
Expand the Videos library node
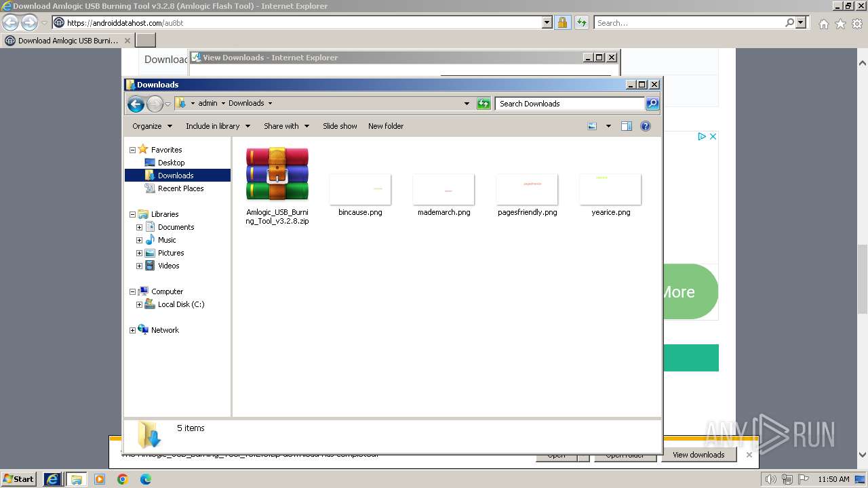[139, 266]
